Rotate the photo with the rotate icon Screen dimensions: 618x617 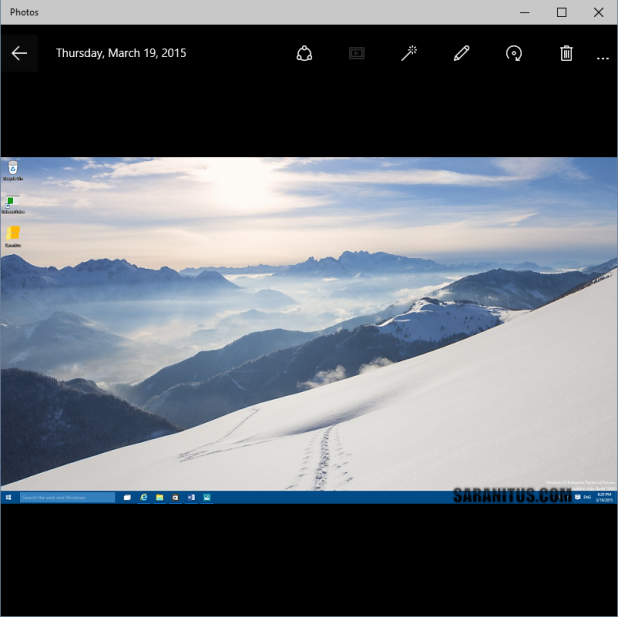pos(514,53)
